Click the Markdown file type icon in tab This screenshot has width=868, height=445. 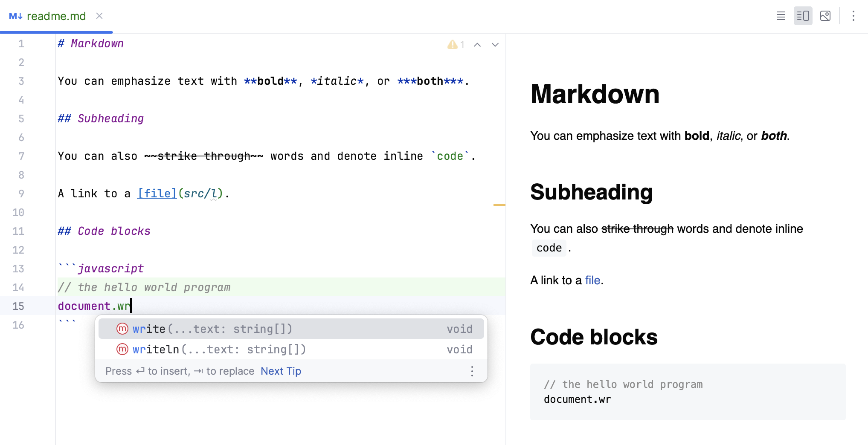[x=16, y=16]
